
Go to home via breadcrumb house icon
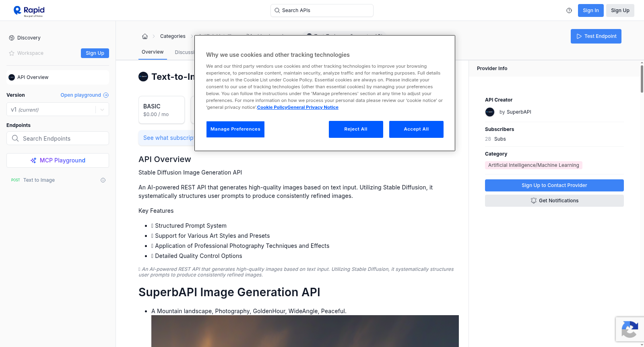coord(145,36)
